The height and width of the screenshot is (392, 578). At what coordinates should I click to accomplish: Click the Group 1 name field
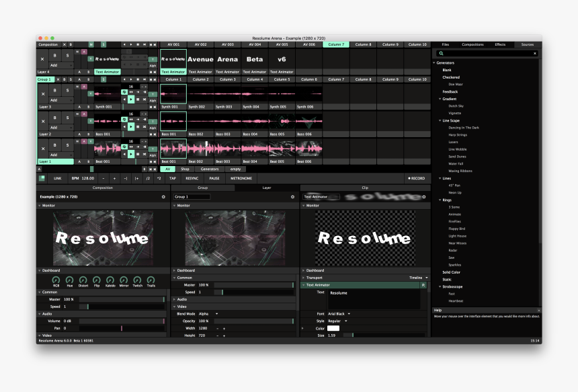192,197
